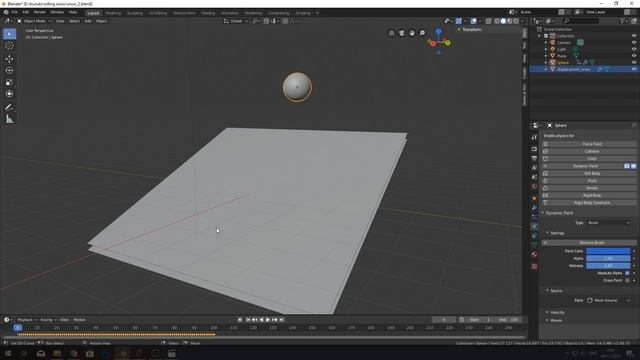
Task: Select the Cursor tool
Action: 9,46
